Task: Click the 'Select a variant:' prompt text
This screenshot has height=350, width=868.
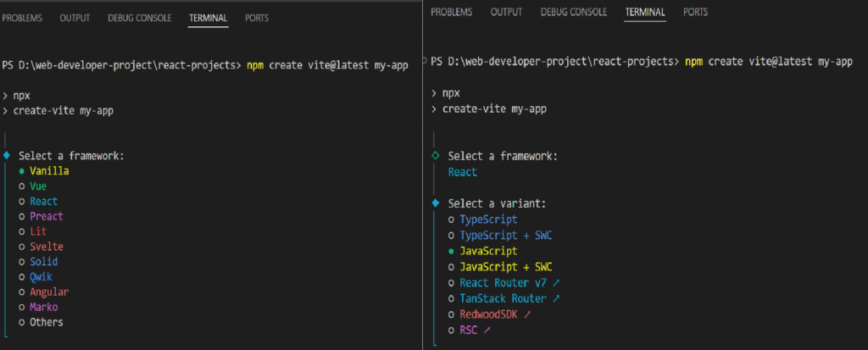Action: 497,203
